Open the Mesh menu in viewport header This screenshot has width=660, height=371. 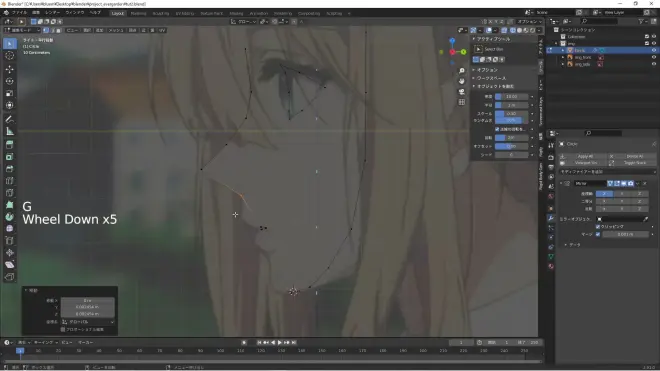pyautogui.click(x=116, y=30)
